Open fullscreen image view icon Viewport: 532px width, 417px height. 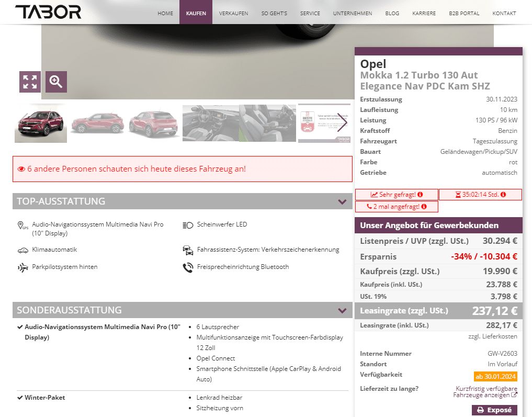(30, 82)
